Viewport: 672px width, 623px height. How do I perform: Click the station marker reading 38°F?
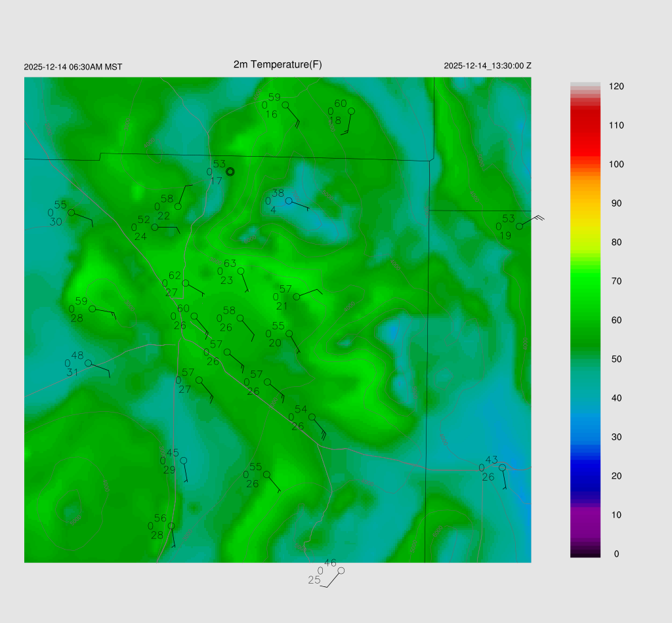pos(288,201)
